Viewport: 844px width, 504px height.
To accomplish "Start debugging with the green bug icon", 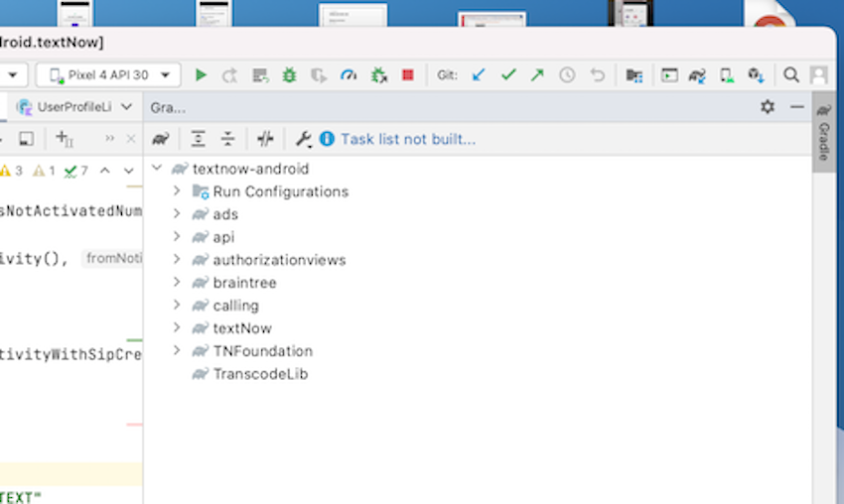I will coord(290,75).
